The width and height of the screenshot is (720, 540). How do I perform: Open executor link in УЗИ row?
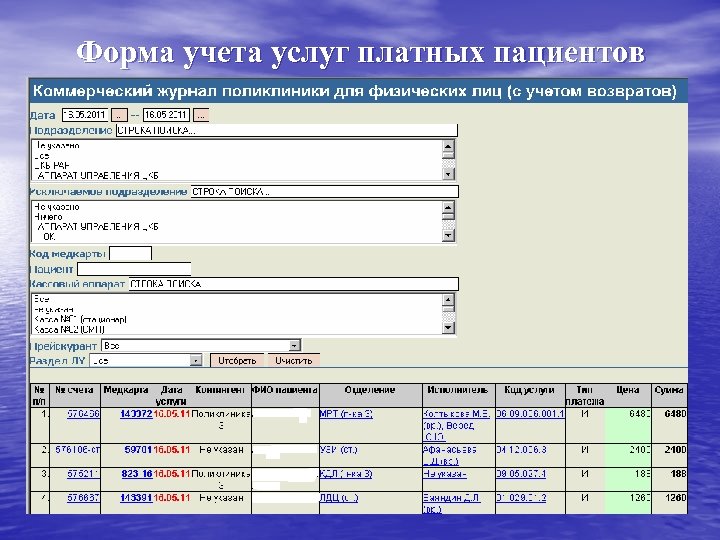click(450, 455)
